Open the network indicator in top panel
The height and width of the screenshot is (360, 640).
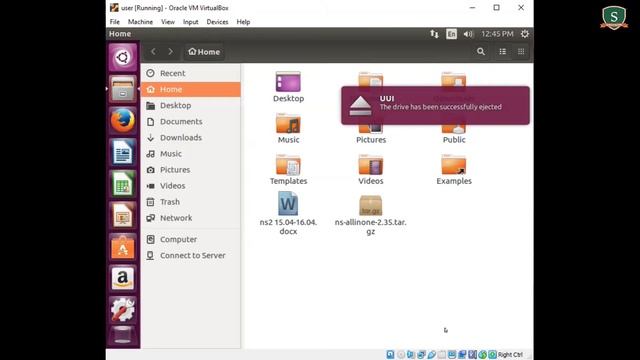point(434,34)
